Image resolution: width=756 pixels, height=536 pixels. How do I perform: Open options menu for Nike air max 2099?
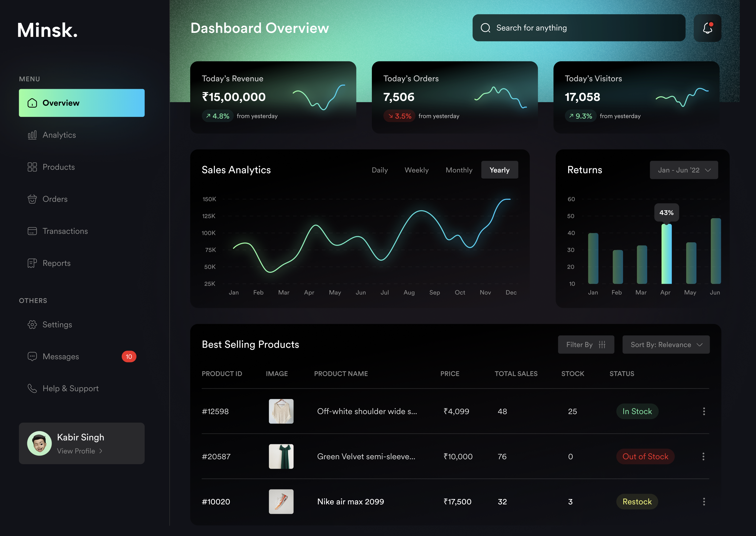tap(704, 501)
